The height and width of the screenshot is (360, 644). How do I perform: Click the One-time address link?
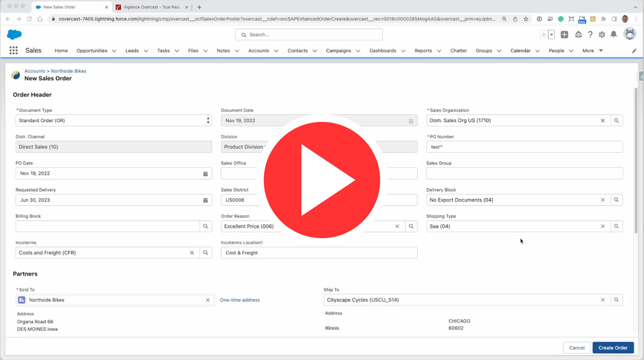pos(240,300)
